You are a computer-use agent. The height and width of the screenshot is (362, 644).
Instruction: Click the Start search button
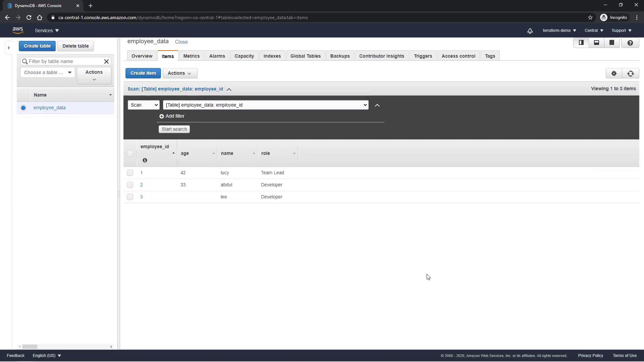[174, 129]
